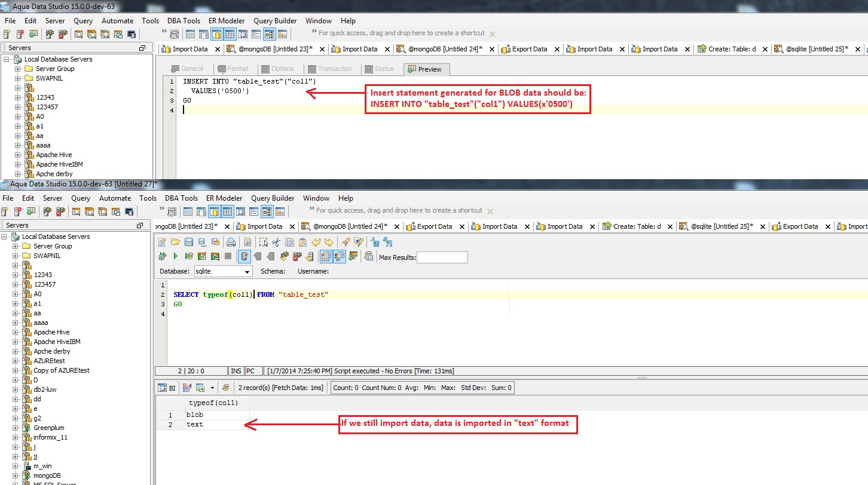Click the green Execute play icon
Image resolution: width=868 pixels, height=485 pixels.
[176, 256]
